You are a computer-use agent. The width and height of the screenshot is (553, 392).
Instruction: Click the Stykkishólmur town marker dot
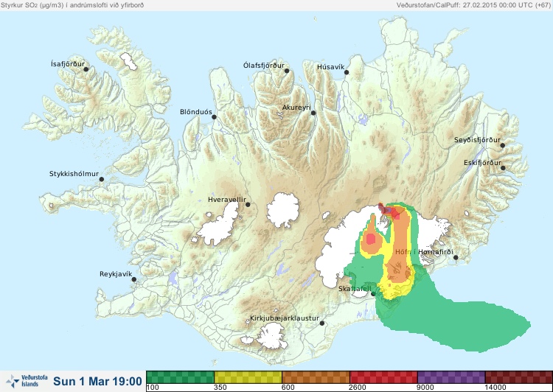(102, 180)
